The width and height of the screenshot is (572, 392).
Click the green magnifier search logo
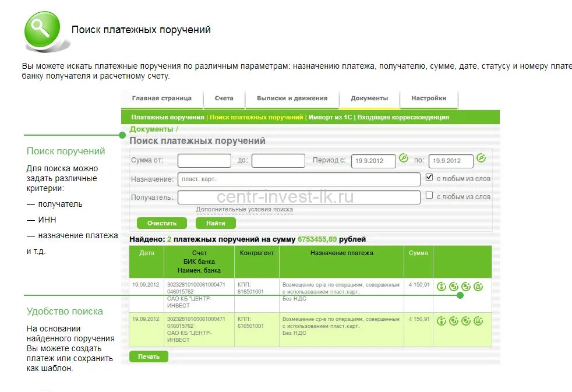(x=43, y=29)
